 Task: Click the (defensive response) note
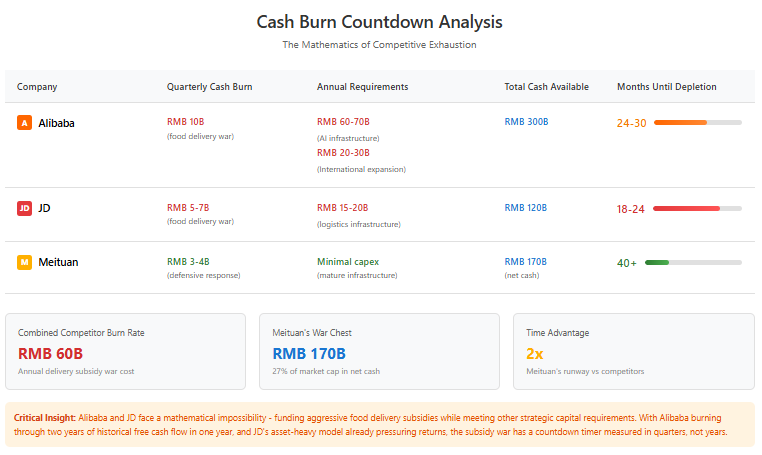coord(204,275)
